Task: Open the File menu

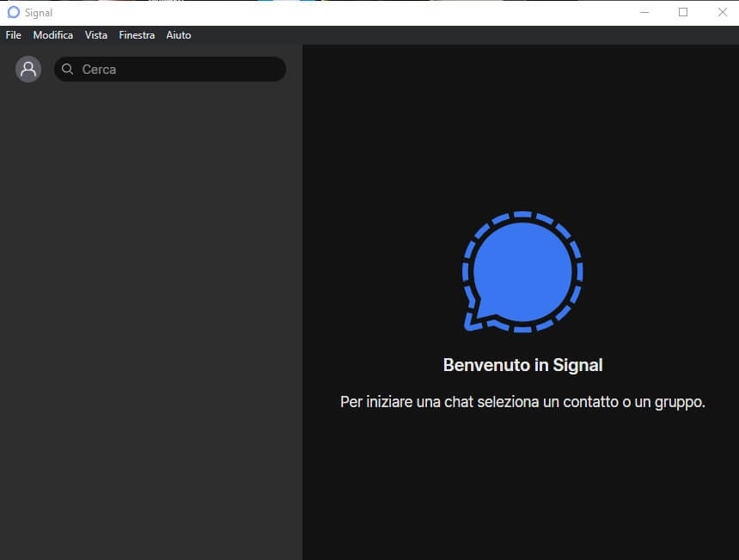Action: pos(13,35)
